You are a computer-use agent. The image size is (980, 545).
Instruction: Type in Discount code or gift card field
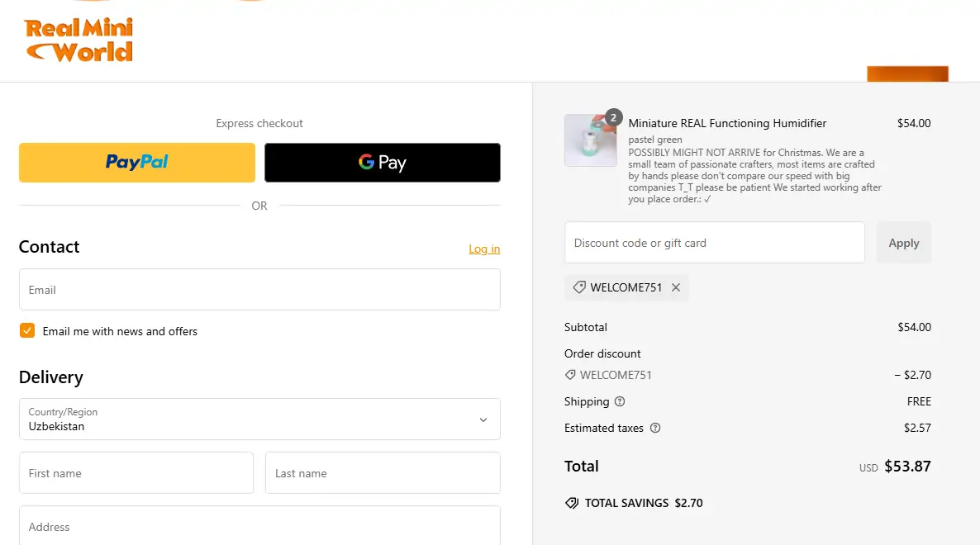(x=714, y=243)
